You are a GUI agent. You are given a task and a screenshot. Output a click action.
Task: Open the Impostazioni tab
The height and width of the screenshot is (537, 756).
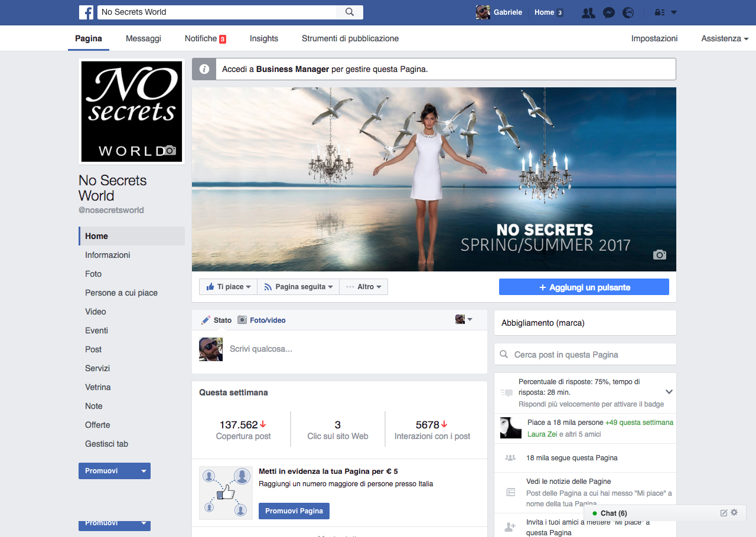[x=654, y=38]
